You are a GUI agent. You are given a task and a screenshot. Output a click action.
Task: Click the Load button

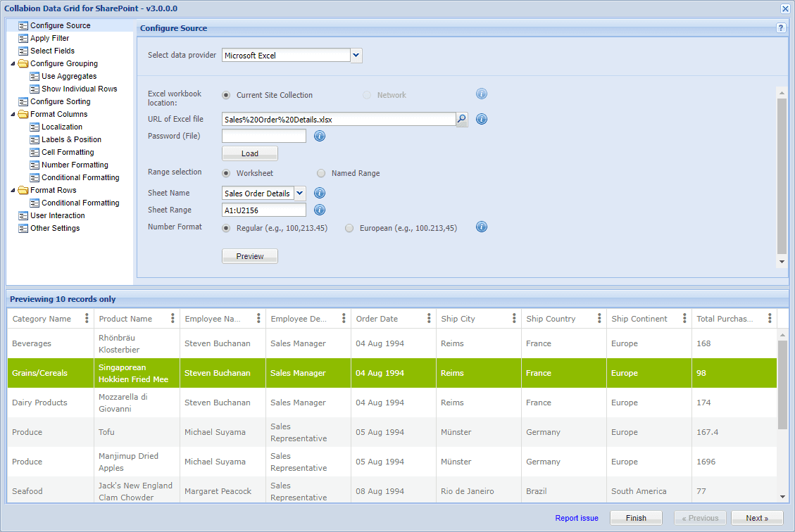[x=250, y=153]
